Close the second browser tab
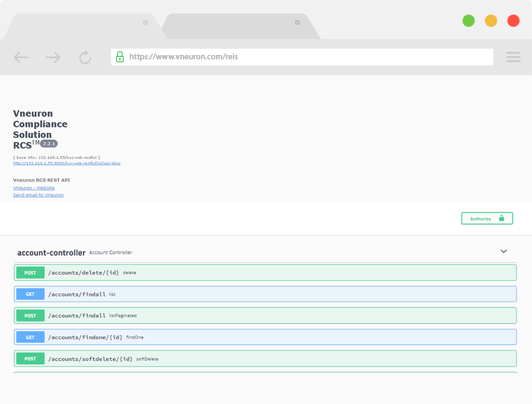 point(297,22)
